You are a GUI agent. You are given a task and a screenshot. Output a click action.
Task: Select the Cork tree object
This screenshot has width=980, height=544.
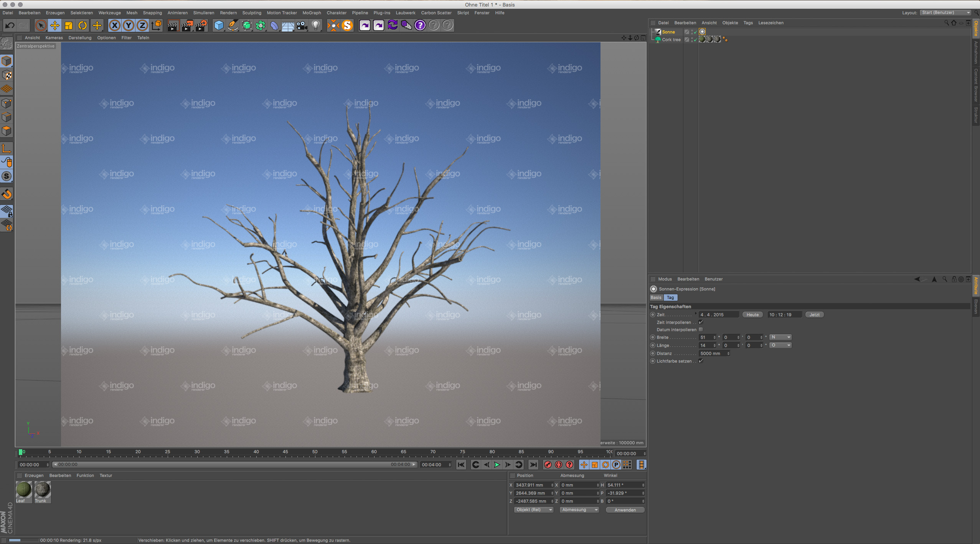click(671, 40)
